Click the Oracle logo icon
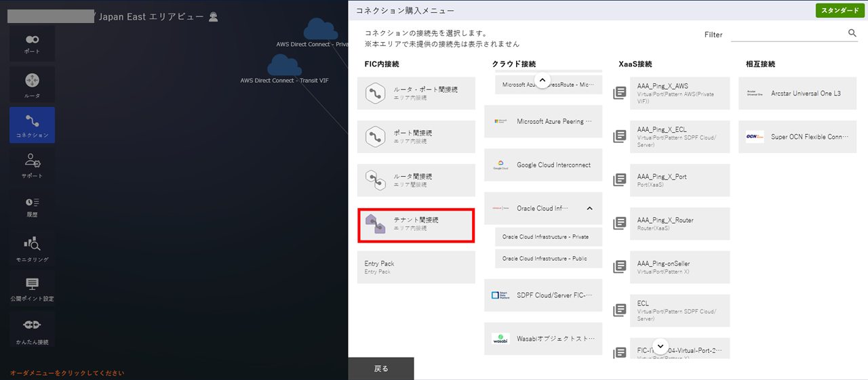This screenshot has width=868, height=380. tap(500, 209)
